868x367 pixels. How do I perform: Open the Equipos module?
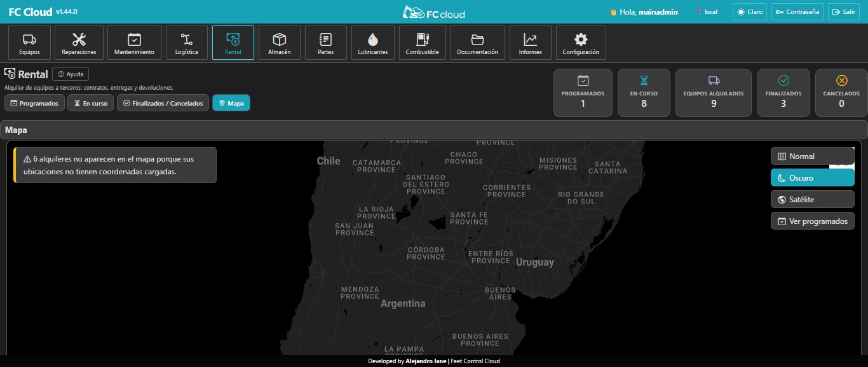tap(29, 43)
